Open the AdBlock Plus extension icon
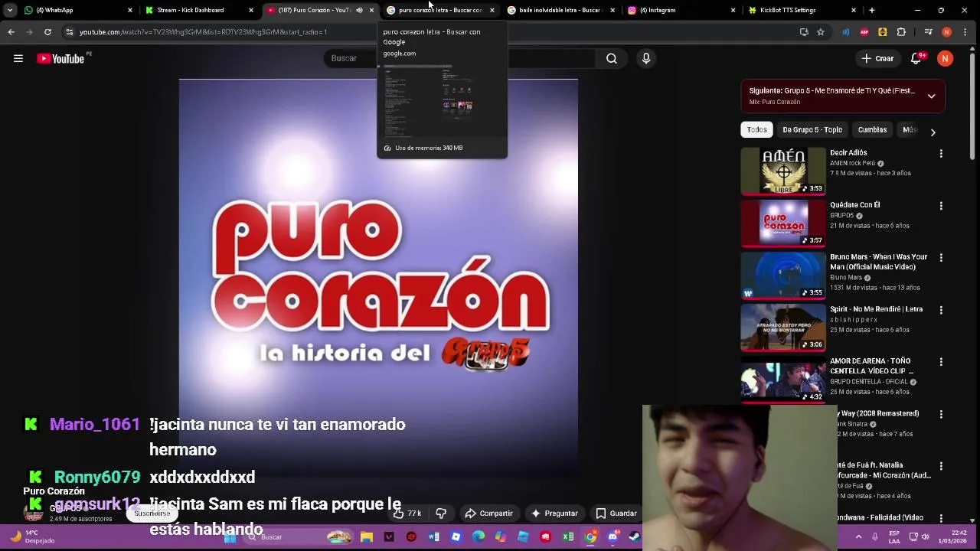The width and height of the screenshot is (980, 551). point(864,32)
